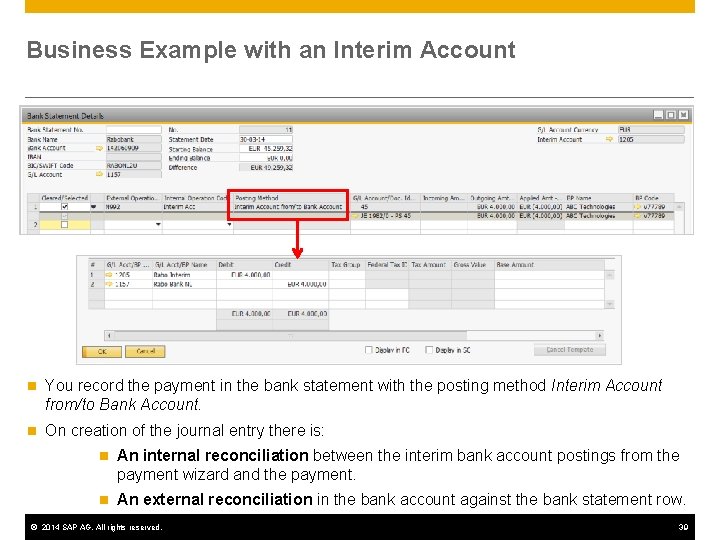This screenshot has width=720, height=540.
Task: Click right arrow of horizontal scrollbar
Action: click(600, 336)
